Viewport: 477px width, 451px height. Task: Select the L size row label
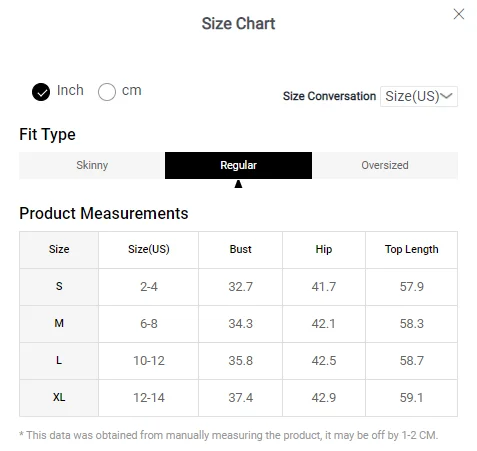click(59, 360)
